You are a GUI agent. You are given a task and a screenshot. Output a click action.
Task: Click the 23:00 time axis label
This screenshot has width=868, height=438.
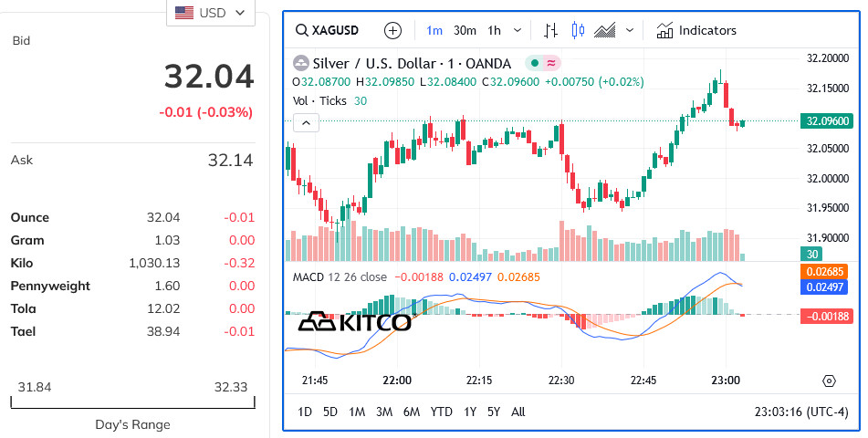pos(726,381)
